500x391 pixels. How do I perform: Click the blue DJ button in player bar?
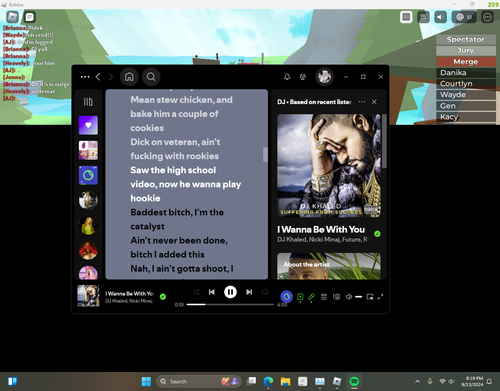tap(287, 297)
